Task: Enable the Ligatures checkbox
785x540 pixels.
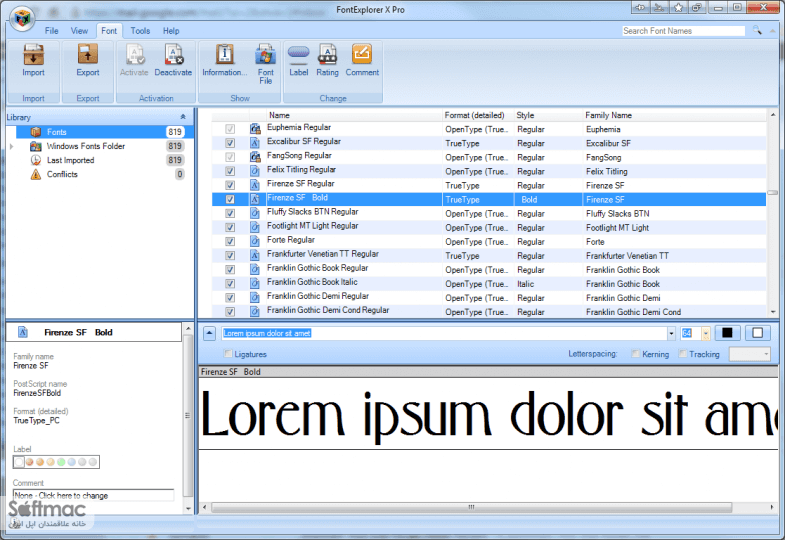Action: point(228,354)
